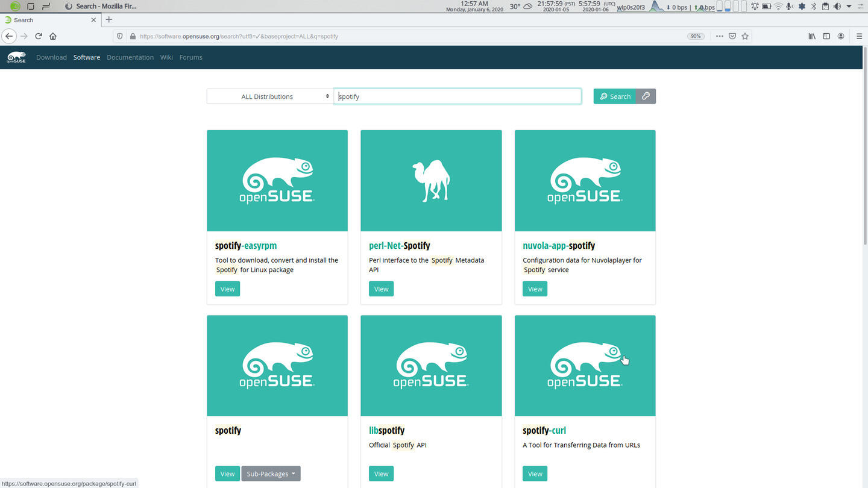Image resolution: width=868 pixels, height=488 pixels.
Task: Open the Software nav item
Action: (x=87, y=57)
